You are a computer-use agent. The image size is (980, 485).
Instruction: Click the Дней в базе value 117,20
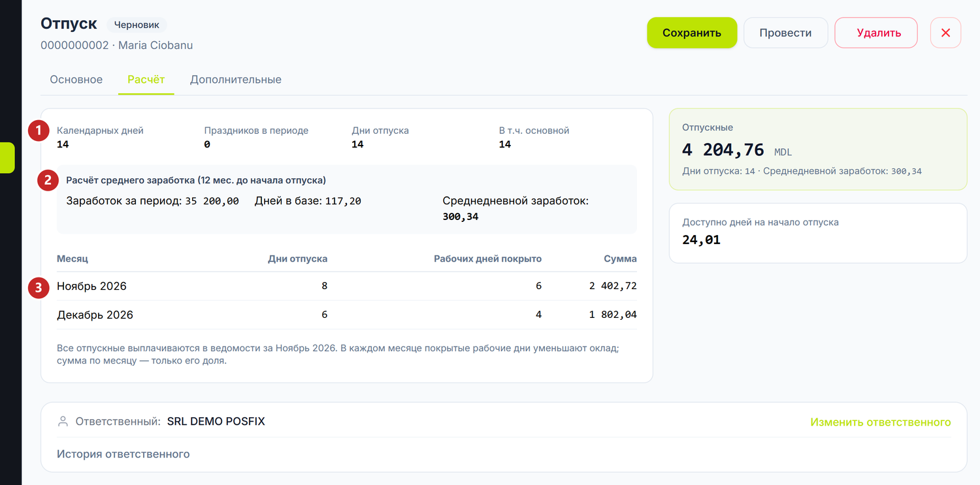(x=343, y=201)
